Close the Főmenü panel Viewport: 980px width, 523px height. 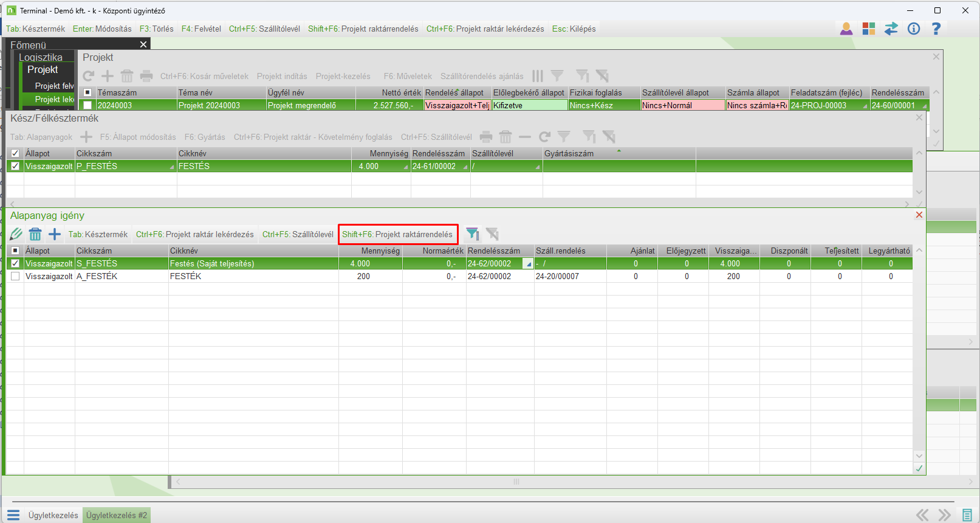143,44
